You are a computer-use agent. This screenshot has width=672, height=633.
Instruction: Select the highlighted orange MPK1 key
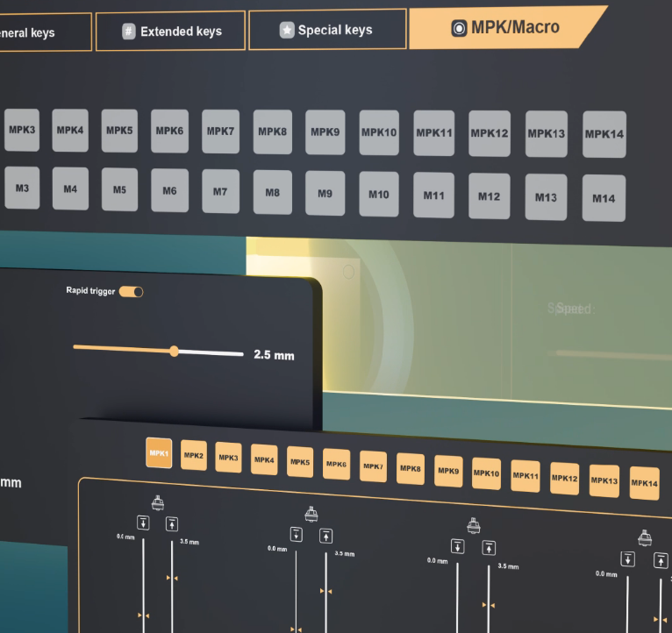(x=159, y=453)
